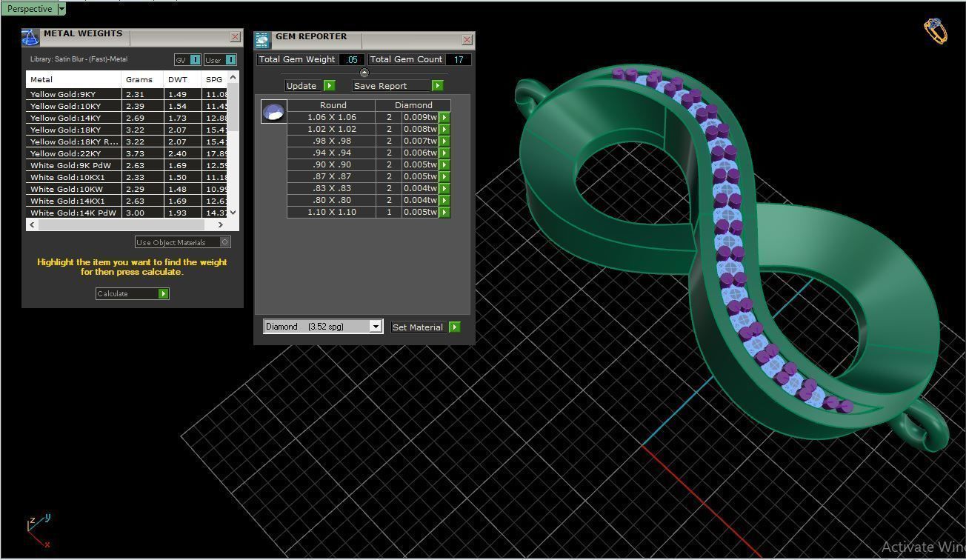The width and height of the screenshot is (966, 560).
Task: Click the Update button label
Action: coord(302,86)
